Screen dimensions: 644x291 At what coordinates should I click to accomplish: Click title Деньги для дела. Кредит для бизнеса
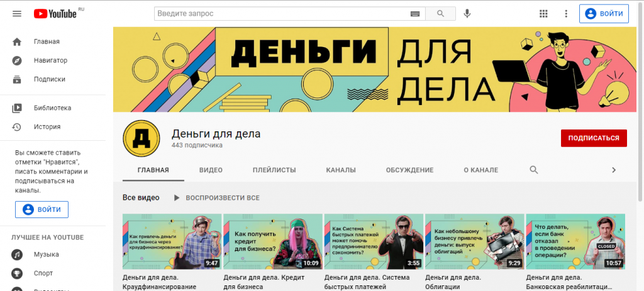(x=264, y=282)
